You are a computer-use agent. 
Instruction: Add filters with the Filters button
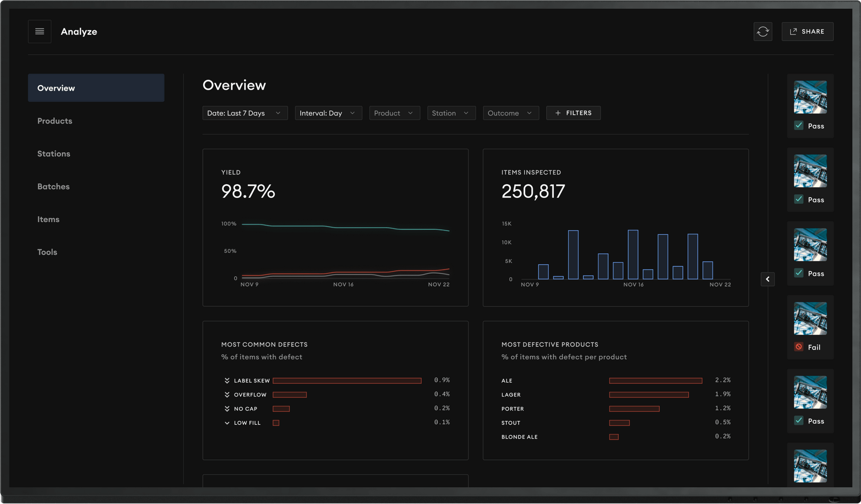pyautogui.click(x=573, y=113)
